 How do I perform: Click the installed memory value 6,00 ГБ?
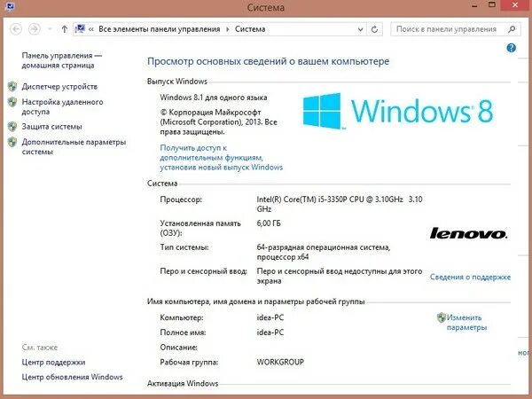point(269,223)
